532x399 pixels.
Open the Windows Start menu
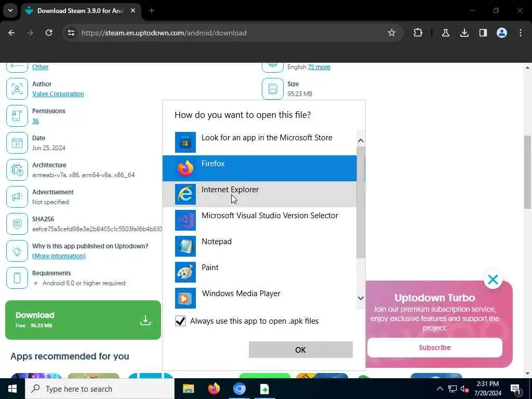[12, 389]
